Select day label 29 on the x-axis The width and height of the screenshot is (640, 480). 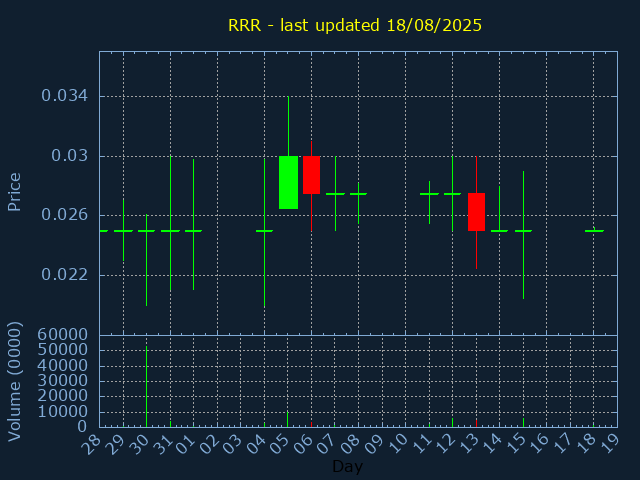point(114,444)
